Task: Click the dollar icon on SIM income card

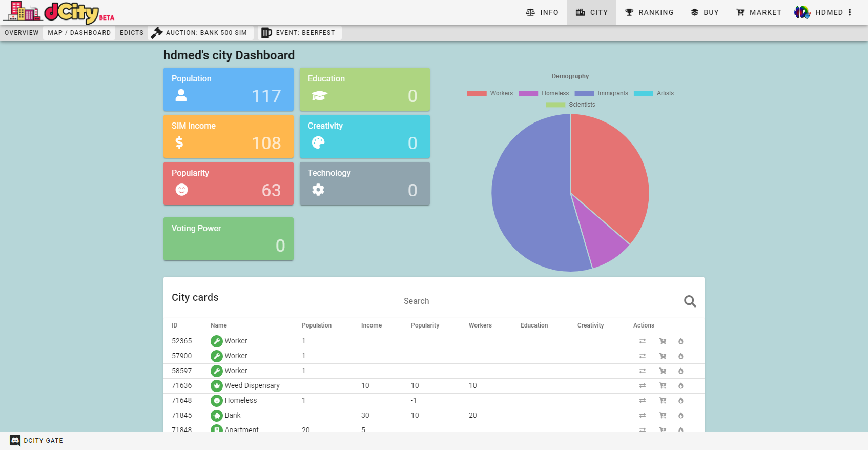Action: click(179, 142)
